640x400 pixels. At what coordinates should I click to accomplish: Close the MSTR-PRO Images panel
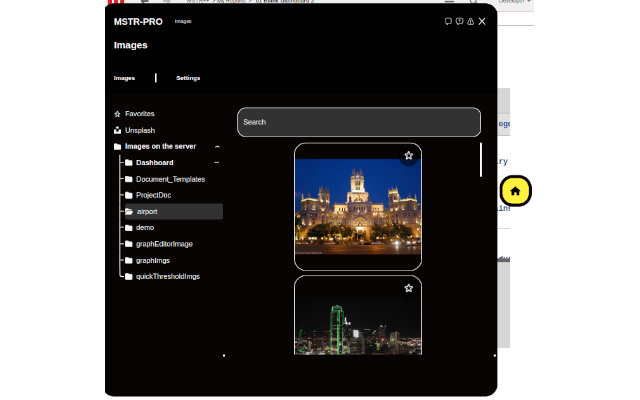pyautogui.click(x=482, y=22)
